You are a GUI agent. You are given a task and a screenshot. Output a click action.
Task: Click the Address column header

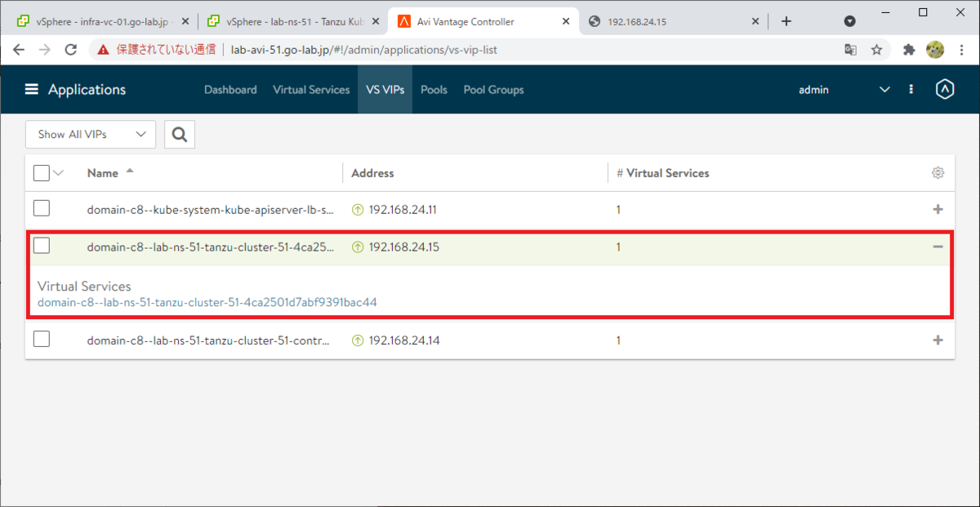372,173
